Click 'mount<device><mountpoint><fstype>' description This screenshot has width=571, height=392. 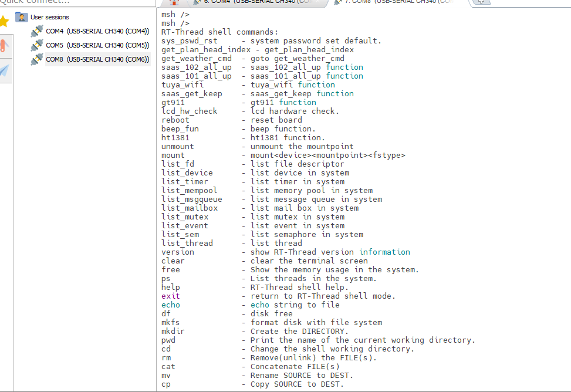(327, 155)
